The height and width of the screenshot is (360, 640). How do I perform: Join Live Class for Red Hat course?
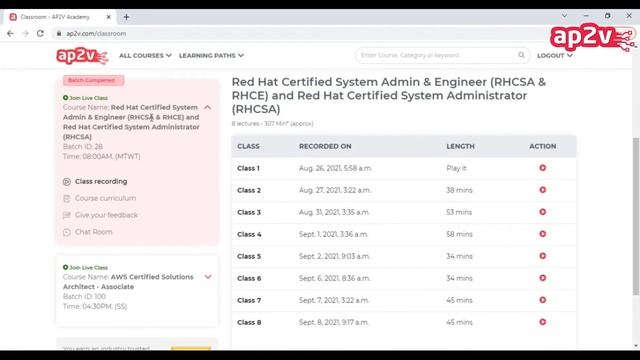click(85, 98)
